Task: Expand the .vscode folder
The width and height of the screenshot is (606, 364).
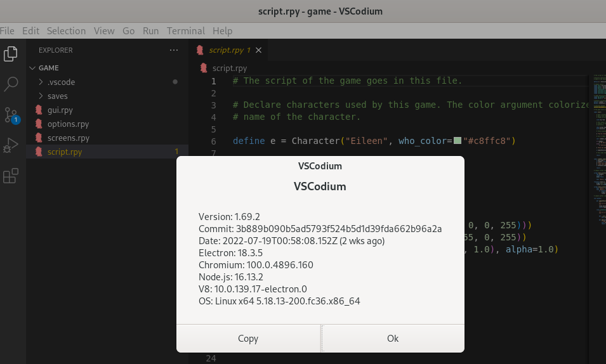Action: pyautogui.click(x=41, y=82)
